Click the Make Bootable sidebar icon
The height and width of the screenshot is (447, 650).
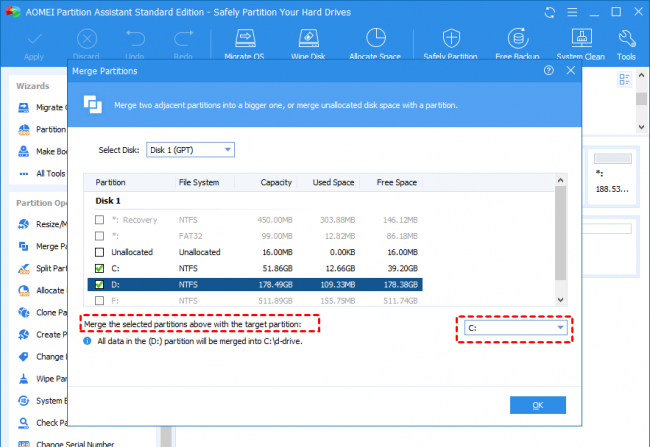(24, 151)
